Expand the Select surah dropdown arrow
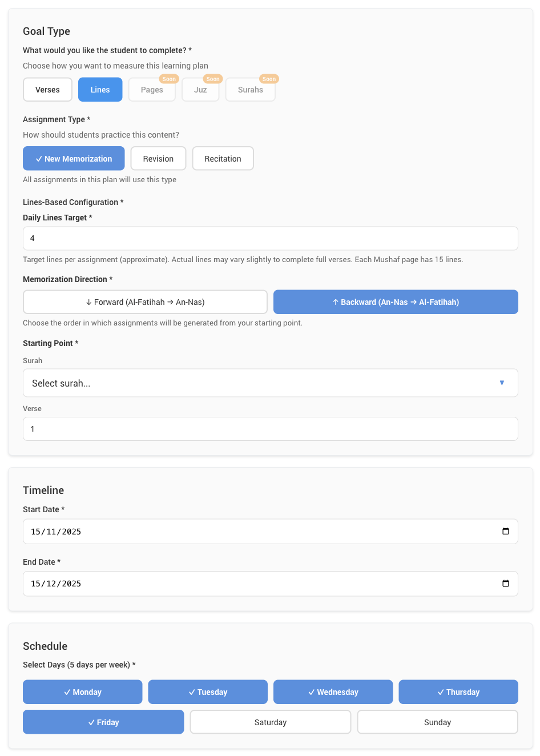540x756 pixels. [x=502, y=383]
